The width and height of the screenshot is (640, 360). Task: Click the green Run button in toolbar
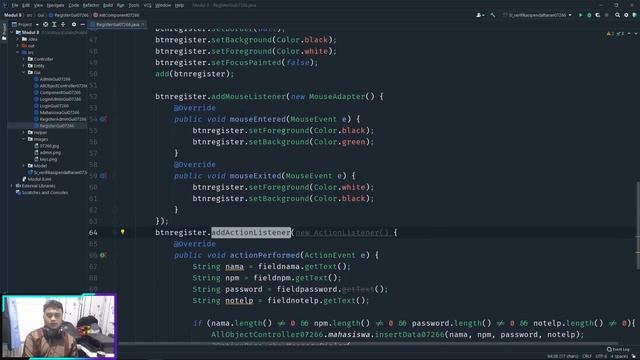(580, 15)
